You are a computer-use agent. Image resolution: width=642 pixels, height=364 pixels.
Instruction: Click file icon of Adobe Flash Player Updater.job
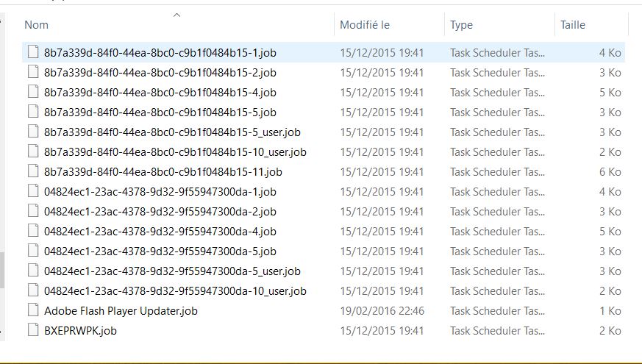pos(32,311)
